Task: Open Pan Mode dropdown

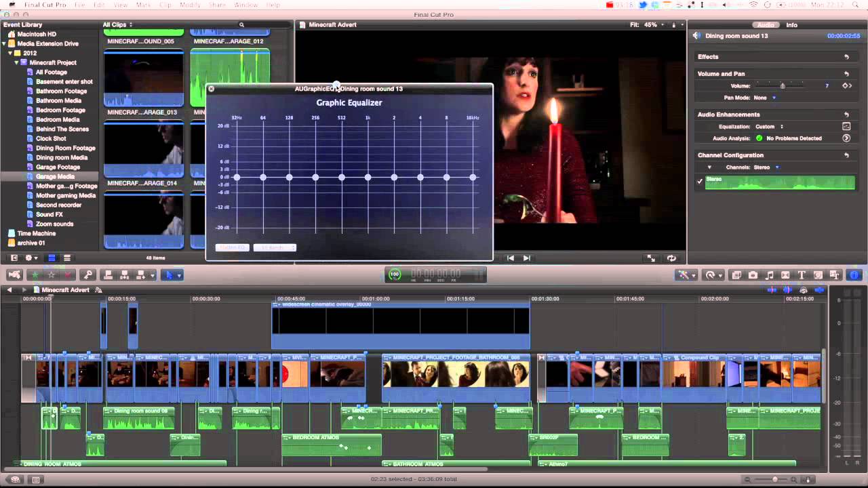Action: (764, 98)
